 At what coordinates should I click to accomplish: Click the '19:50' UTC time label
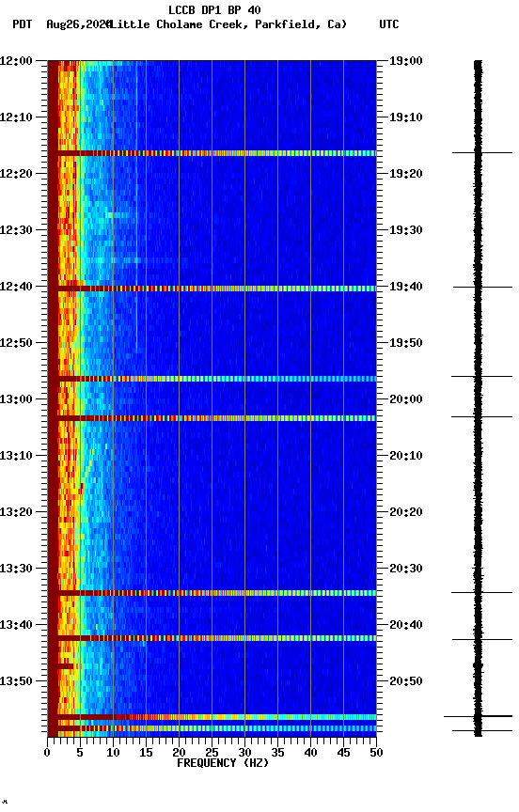[406, 343]
